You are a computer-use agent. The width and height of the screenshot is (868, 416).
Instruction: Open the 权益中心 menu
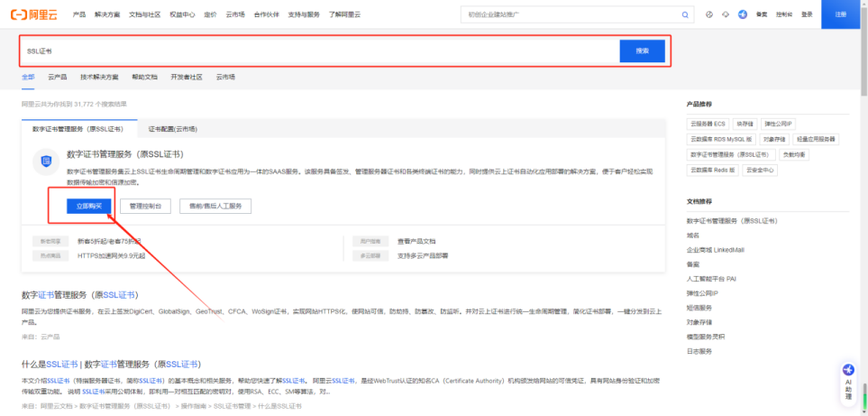[x=182, y=15]
